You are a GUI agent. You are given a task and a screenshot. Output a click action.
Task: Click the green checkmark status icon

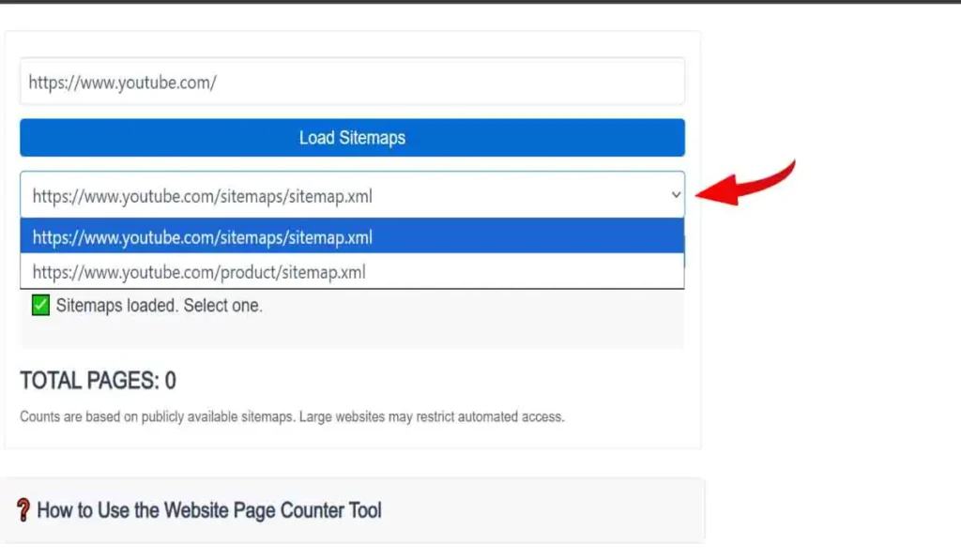point(40,305)
